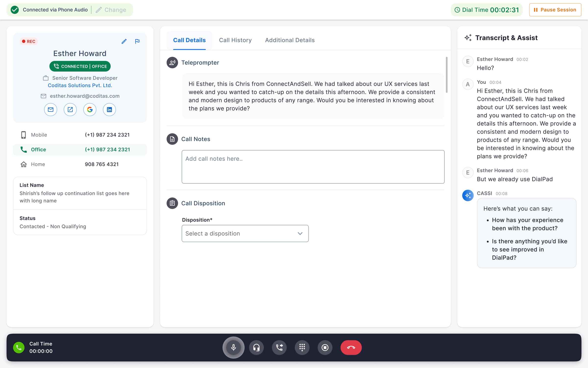This screenshot has width=588, height=368.
Task: Open the email action icon under the contact
Action: click(x=50, y=109)
